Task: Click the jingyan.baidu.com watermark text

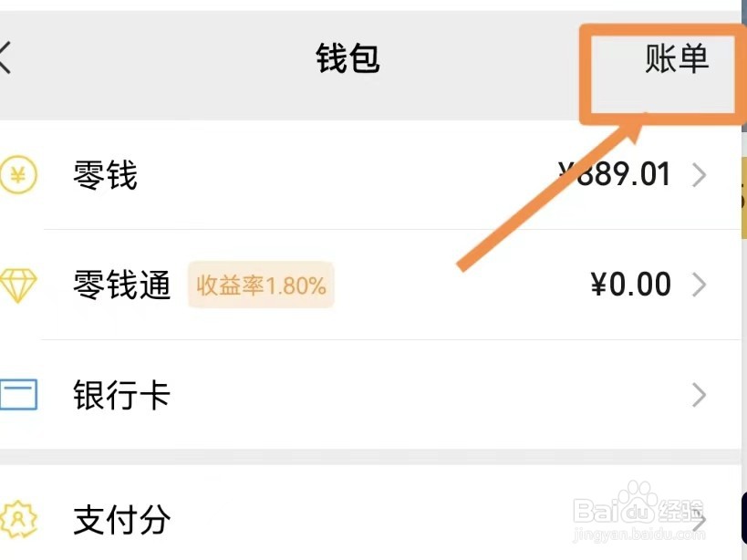Action: point(638,534)
